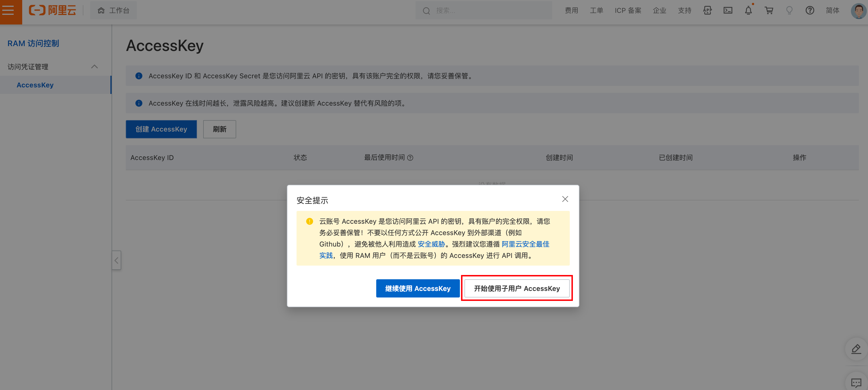Select the AccessKey sidebar item
Image resolution: width=868 pixels, height=390 pixels.
35,85
